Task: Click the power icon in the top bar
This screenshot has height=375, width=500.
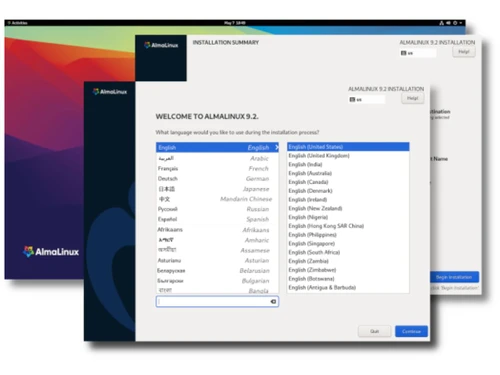Action: (455, 23)
